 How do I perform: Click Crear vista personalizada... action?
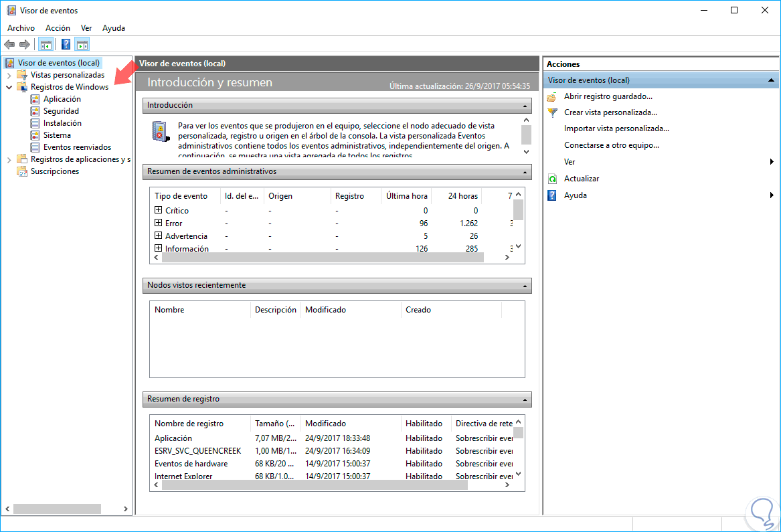pos(610,112)
